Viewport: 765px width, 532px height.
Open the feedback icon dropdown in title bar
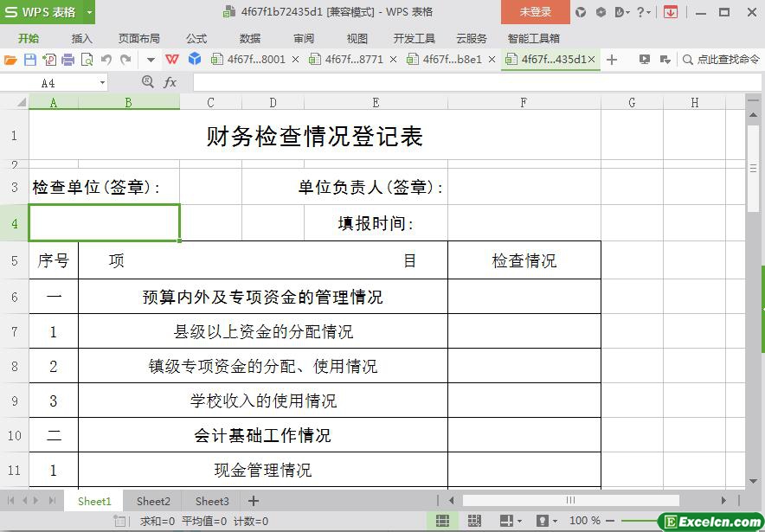(x=622, y=12)
